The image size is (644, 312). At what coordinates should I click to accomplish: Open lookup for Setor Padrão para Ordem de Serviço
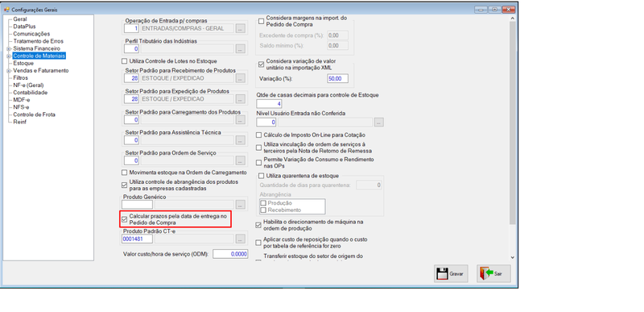click(241, 160)
